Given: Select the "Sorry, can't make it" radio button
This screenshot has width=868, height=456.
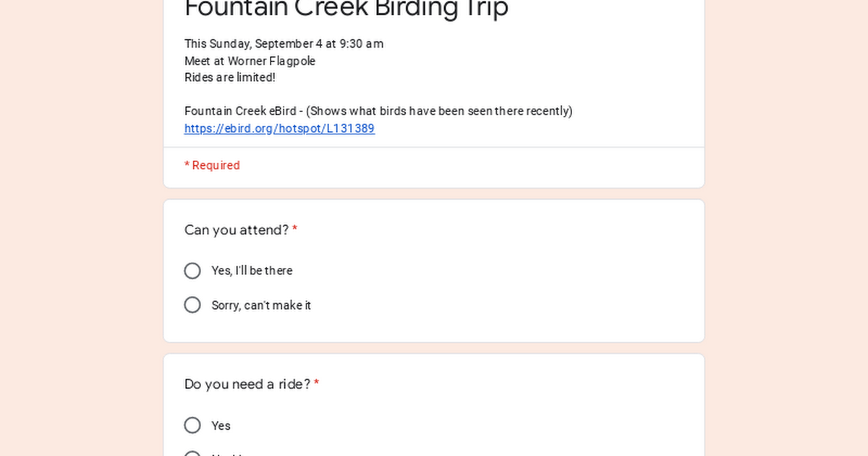Looking at the screenshot, I should pos(192,305).
